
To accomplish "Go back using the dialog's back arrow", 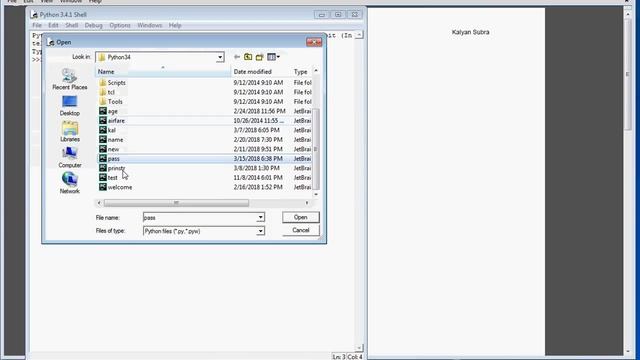I will click(237, 57).
